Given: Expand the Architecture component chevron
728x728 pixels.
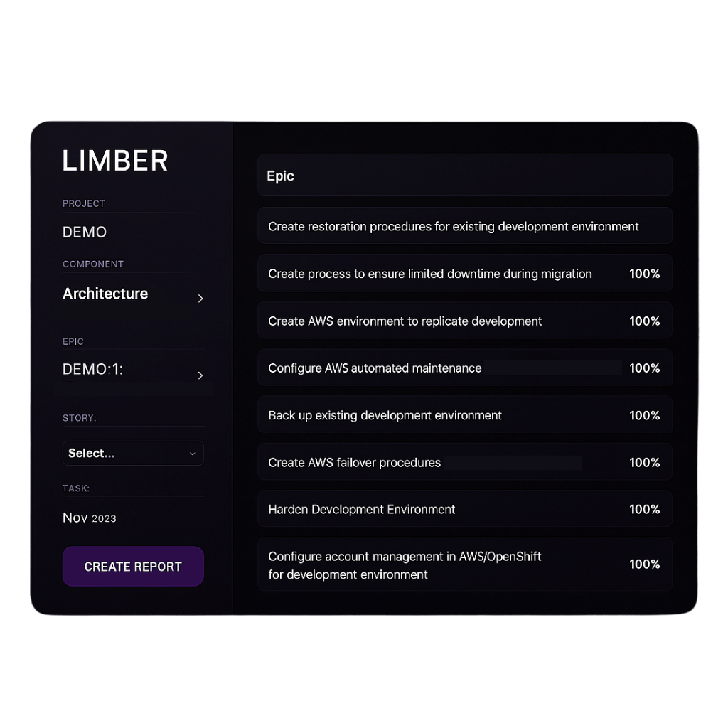Looking at the screenshot, I should pyautogui.click(x=200, y=299).
